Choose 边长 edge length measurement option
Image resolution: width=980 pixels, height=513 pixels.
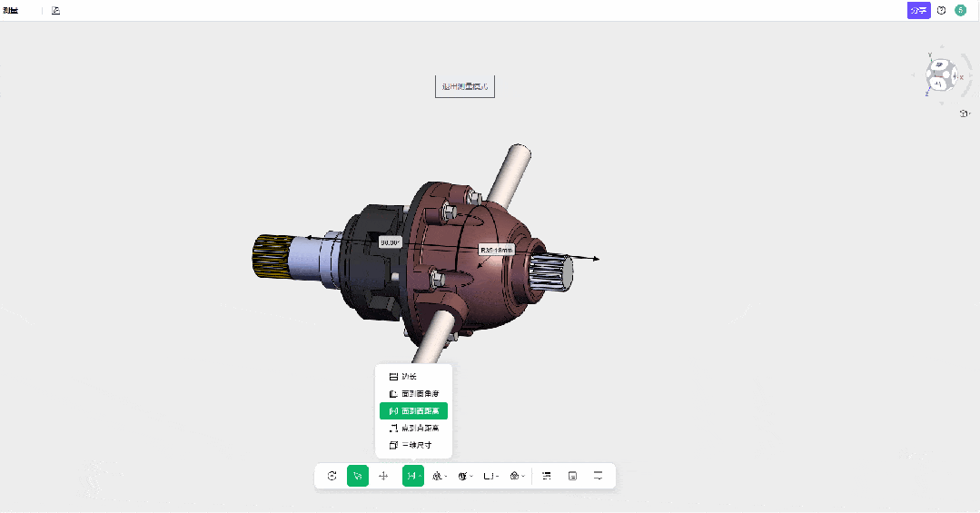pos(413,377)
